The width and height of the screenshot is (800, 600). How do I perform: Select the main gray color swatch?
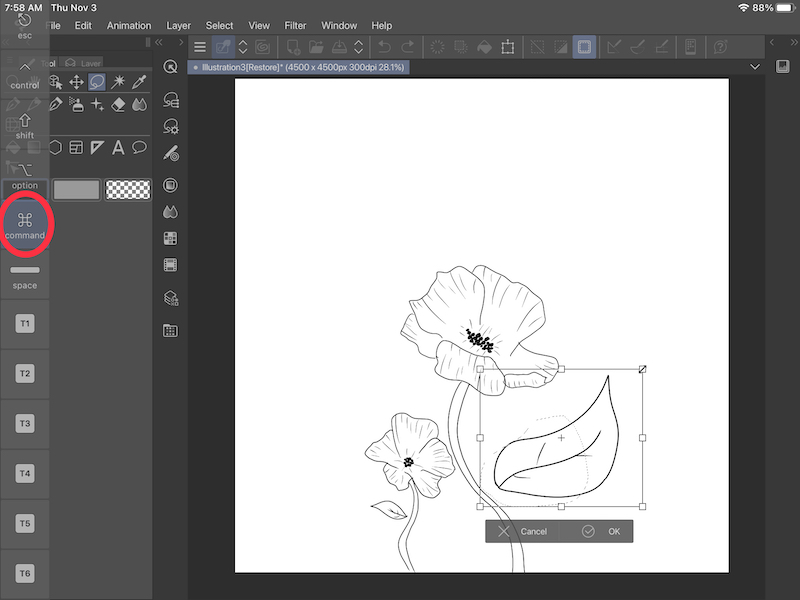tap(75, 190)
